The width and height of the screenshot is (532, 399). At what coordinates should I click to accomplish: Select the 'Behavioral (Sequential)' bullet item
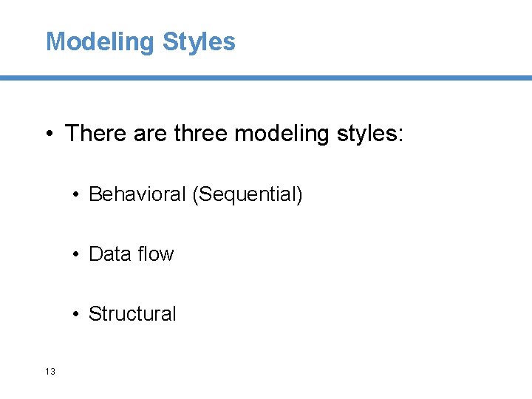point(195,195)
